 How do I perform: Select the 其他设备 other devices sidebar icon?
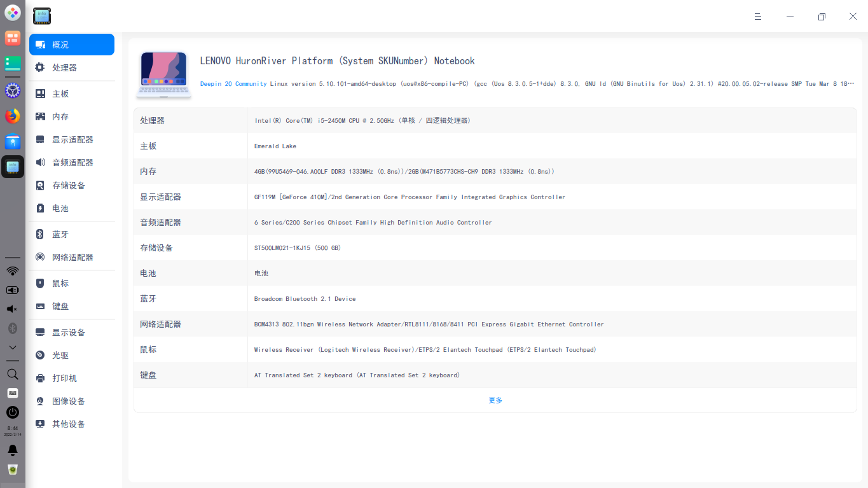pos(40,424)
